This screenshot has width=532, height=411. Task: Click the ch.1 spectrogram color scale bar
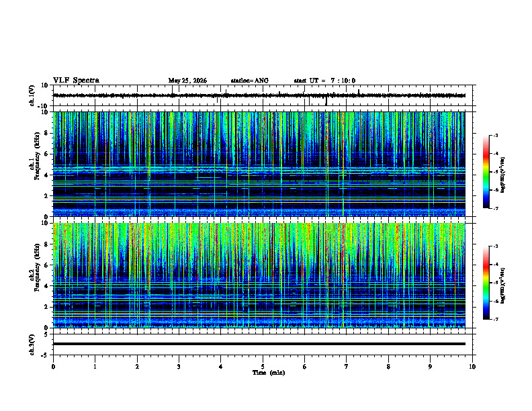[486, 172]
